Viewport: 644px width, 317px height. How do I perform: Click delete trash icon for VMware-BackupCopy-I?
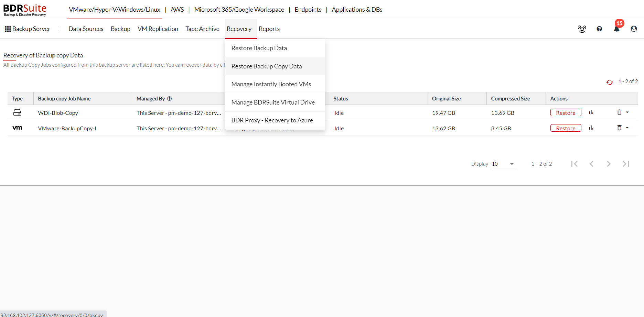click(619, 128)
